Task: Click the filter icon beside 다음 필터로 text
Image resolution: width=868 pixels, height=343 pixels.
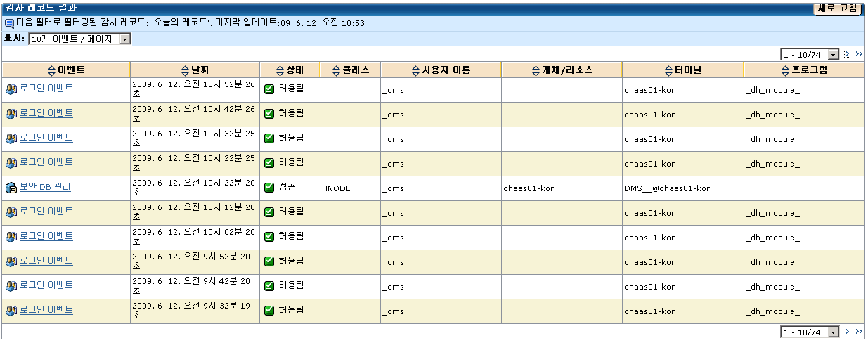Action: click(9, 23)
